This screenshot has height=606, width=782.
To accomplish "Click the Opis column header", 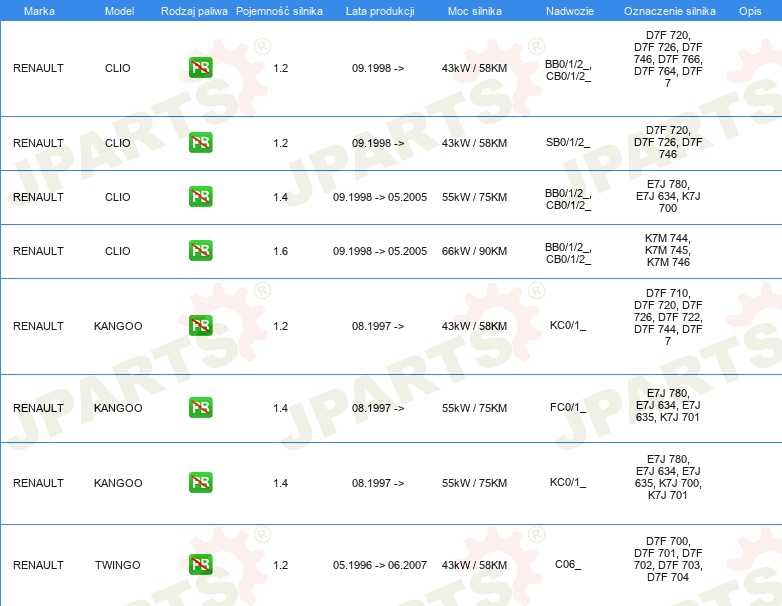I will tap(750, 11).
